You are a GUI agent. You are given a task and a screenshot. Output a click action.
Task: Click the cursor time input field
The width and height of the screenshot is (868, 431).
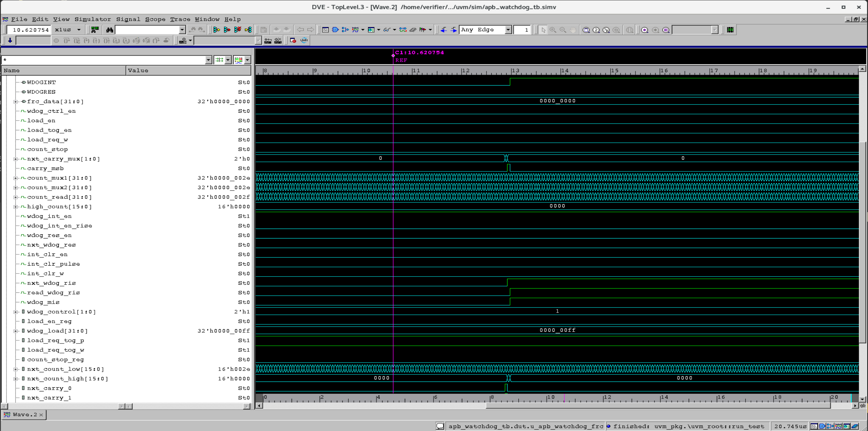(30, 30)
